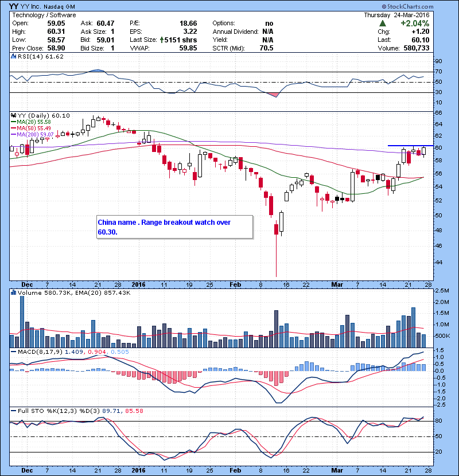Click the Ask price 60.47
The height and width of the screenshot is (476, 459).
coord(106,24)
